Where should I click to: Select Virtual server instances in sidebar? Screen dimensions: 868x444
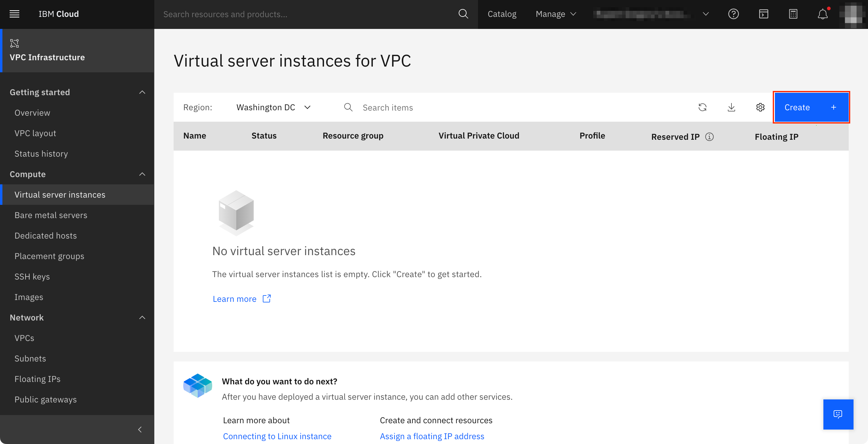(77, 195)
